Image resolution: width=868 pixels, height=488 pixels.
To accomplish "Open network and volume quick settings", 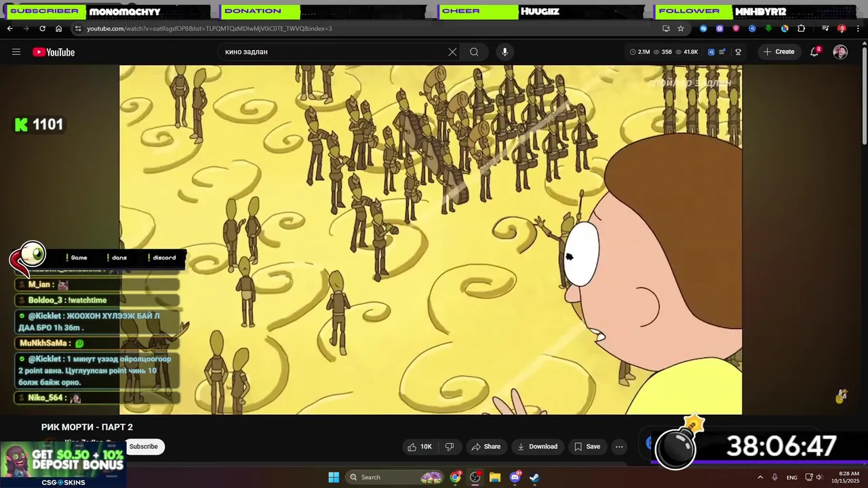I will pyautogui.click(x=814, y=477).
